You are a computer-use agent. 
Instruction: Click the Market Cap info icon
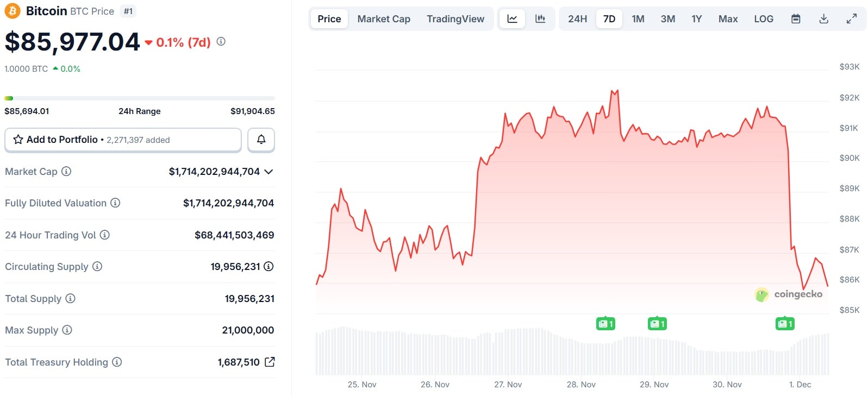point(66,172)
